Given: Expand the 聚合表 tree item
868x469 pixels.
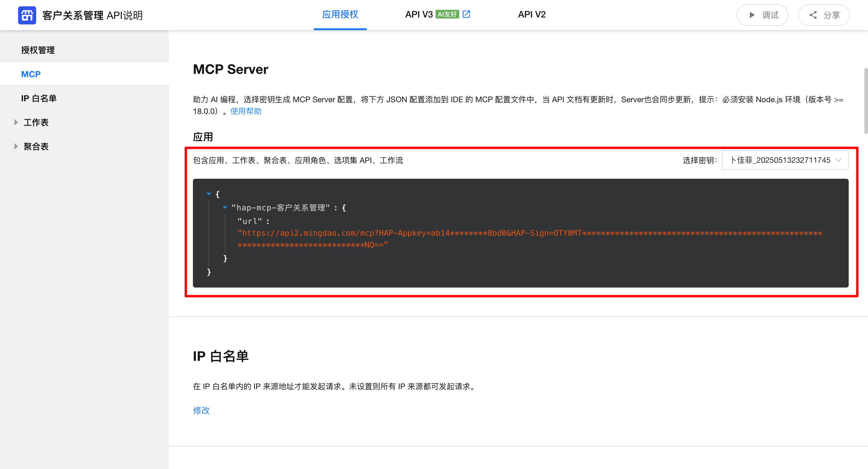Looking at the screenshot, I should 16,146.
